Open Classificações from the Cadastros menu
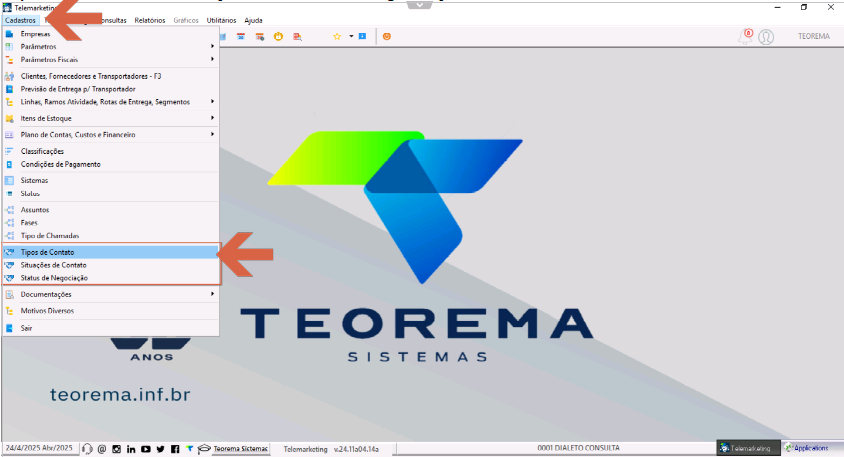 pos(111,151)
